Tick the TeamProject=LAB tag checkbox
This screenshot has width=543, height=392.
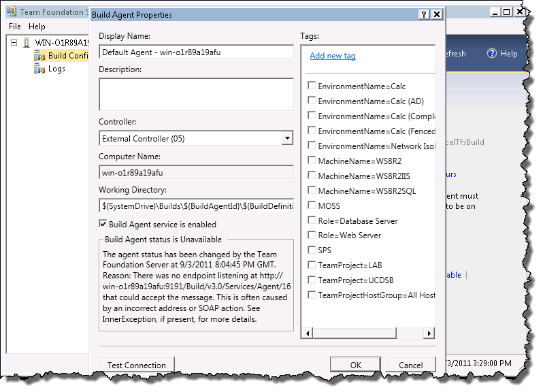click(312, 265)
